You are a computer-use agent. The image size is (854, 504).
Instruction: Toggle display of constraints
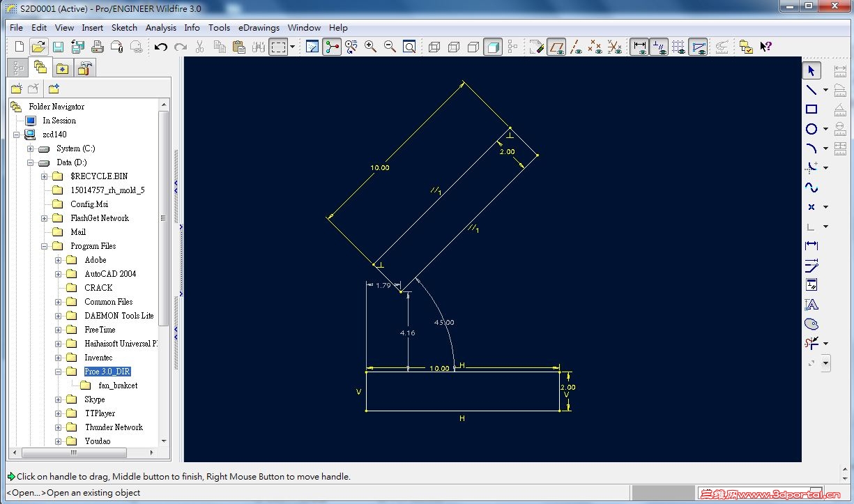coord(659,47)
